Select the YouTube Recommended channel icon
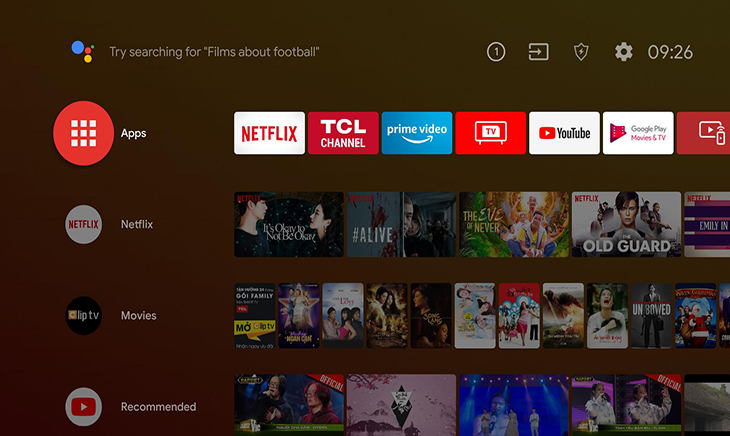Screen dimensions: 730x436 click(x=83, y=407)
